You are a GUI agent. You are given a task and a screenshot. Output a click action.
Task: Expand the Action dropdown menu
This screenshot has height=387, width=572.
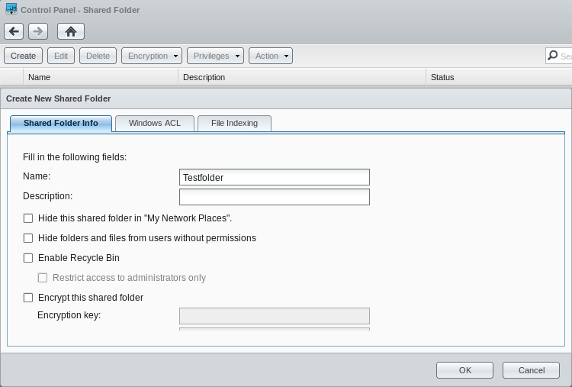pos(271,56)
